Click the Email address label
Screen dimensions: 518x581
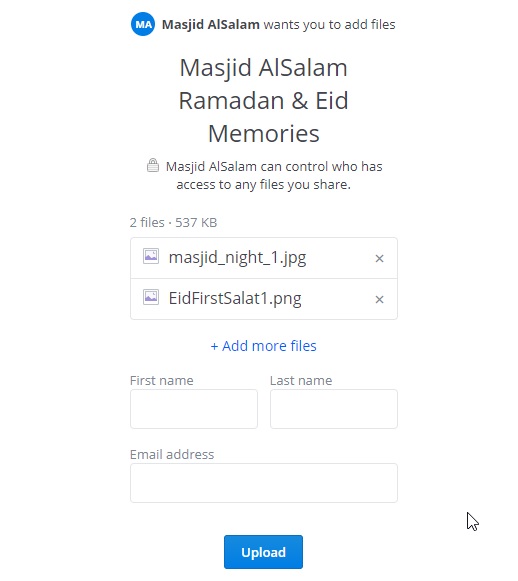172,454
